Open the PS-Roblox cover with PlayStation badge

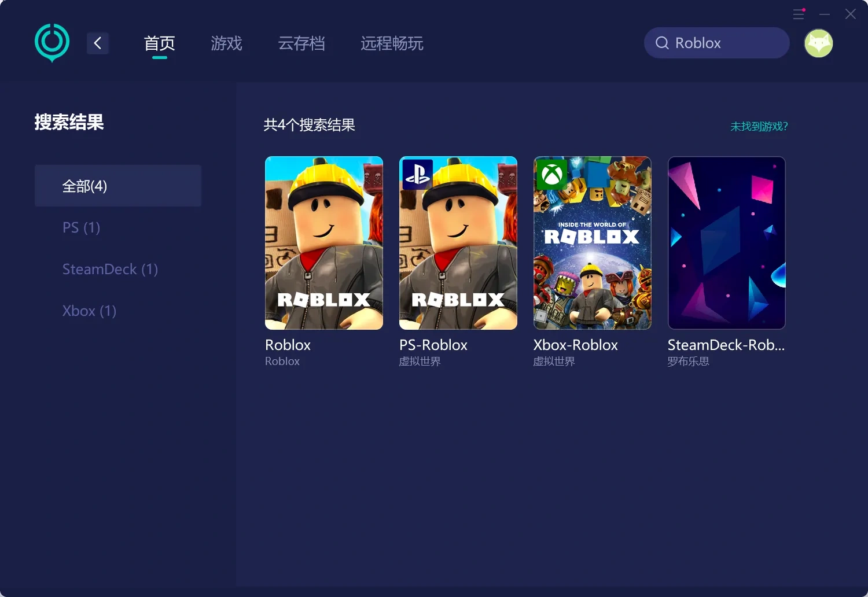point(458,243)
